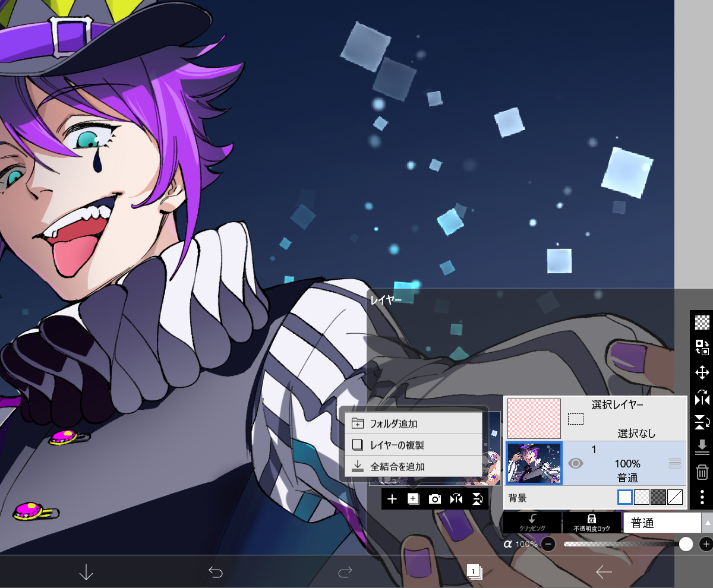
Task: Click the move/transform arrows icon
Action: click(702, 372)
